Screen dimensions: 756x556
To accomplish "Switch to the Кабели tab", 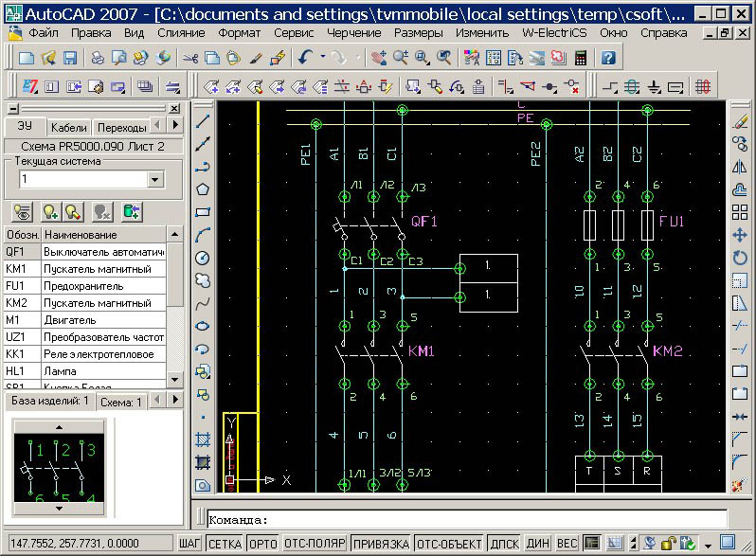I will (x=68, y=128).
